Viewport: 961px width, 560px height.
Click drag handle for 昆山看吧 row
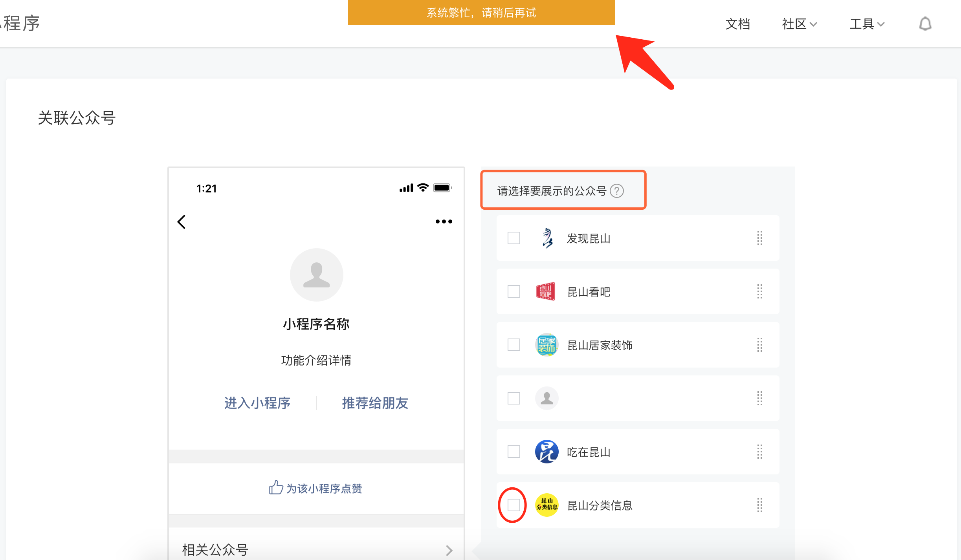pos(759,291)
